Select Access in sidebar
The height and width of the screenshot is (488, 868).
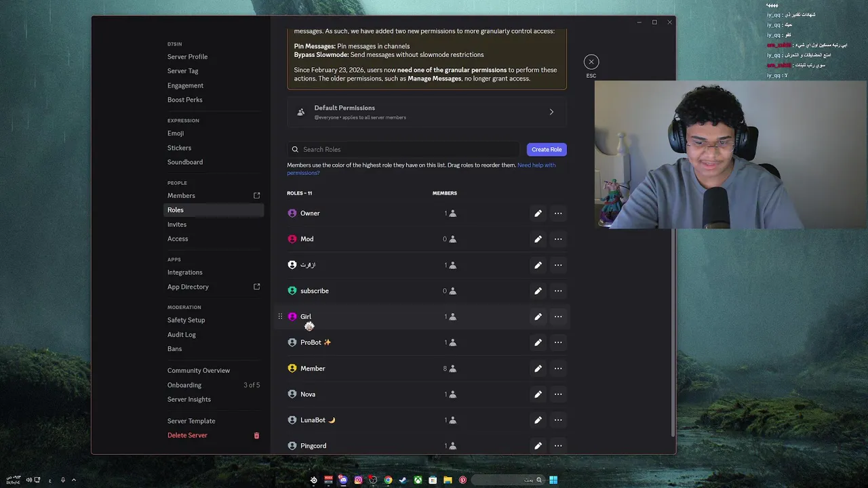[178, 239]
